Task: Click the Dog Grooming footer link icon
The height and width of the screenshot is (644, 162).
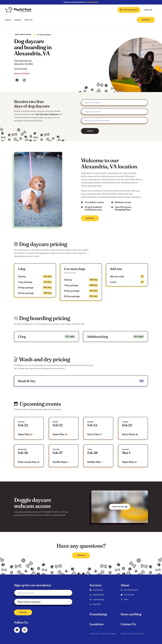Action: click(90, 600)
